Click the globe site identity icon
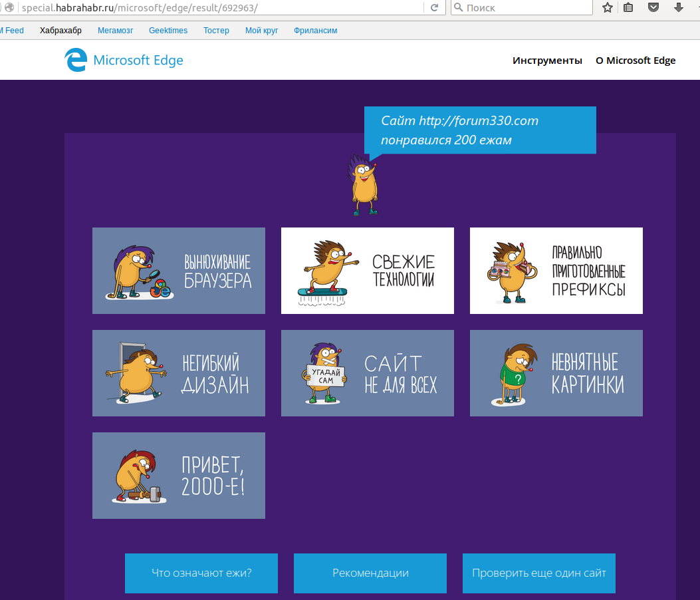Screen dimensions: 700x600 (9, 7)
